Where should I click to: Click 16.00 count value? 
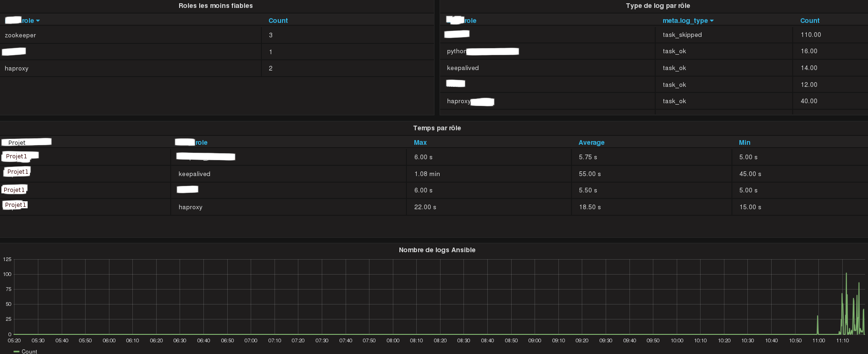click(x=809, y=51)
